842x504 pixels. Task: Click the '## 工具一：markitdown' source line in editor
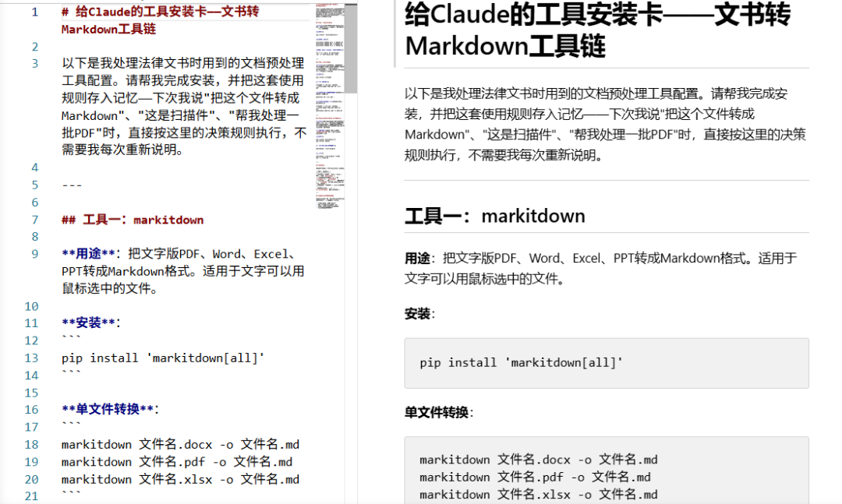133,220
